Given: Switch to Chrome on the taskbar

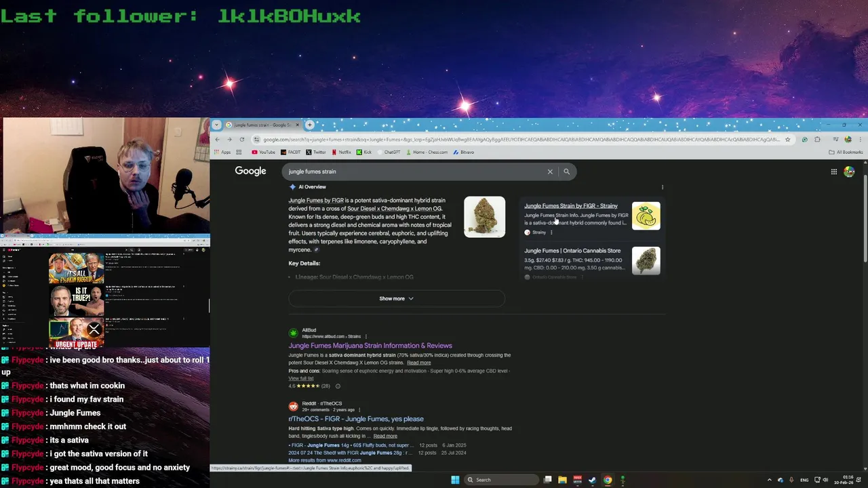Looking at the screenshot, I should tap(608, 480).
